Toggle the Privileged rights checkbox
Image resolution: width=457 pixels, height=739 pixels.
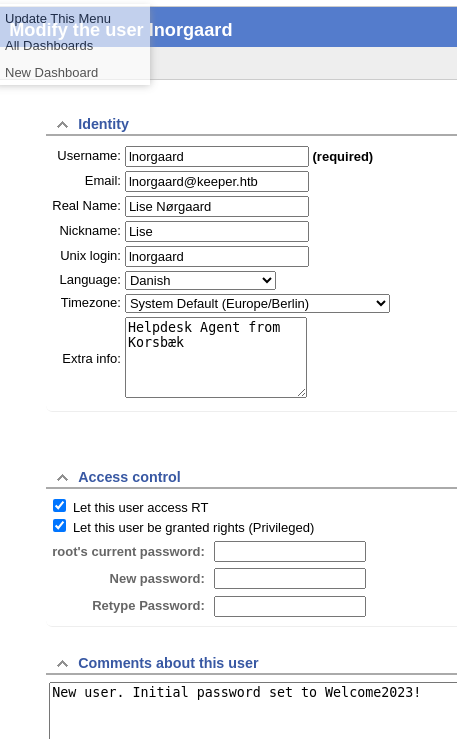click(59, 526)
